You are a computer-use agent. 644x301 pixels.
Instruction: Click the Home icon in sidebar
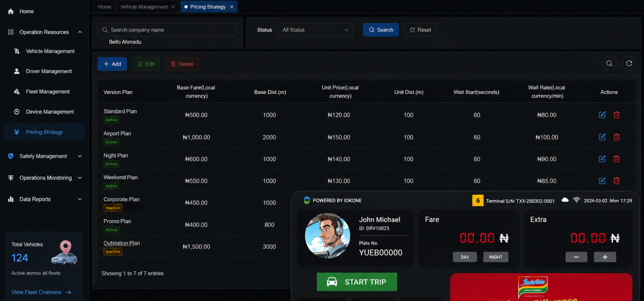(11, 12)
